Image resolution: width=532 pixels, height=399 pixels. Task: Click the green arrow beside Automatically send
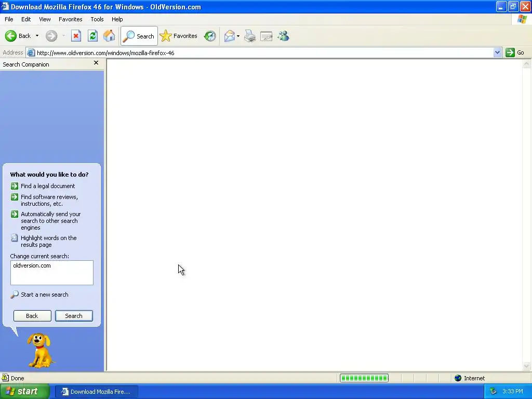tap(14, 214)
